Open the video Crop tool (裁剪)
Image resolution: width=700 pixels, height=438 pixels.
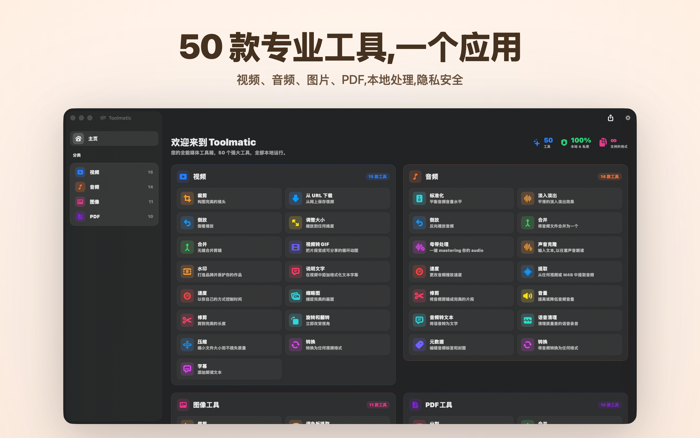point(229,198)
